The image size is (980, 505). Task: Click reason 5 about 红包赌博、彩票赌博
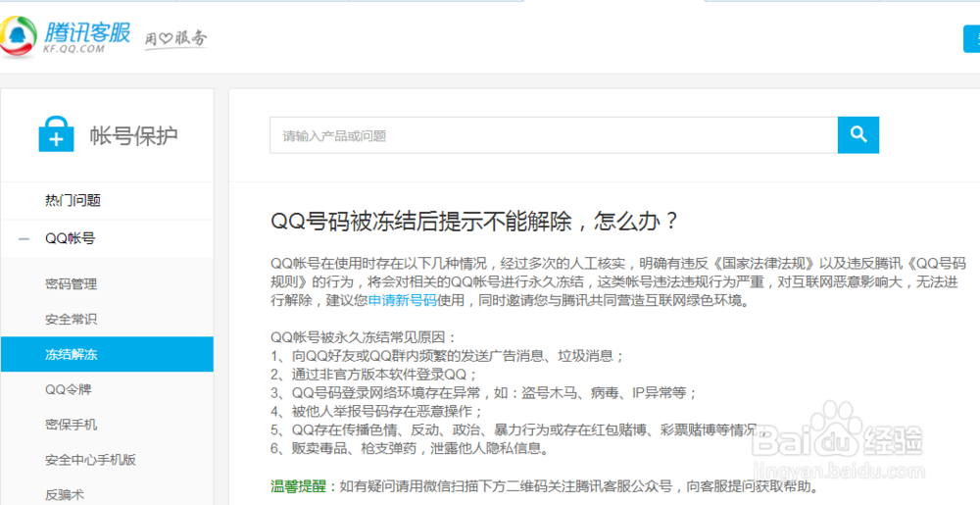pyautogui.click(x=518, y=430)
